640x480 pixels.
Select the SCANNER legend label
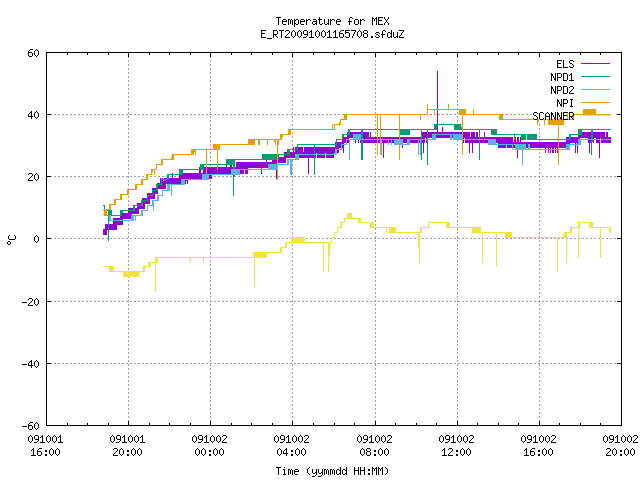553,116
